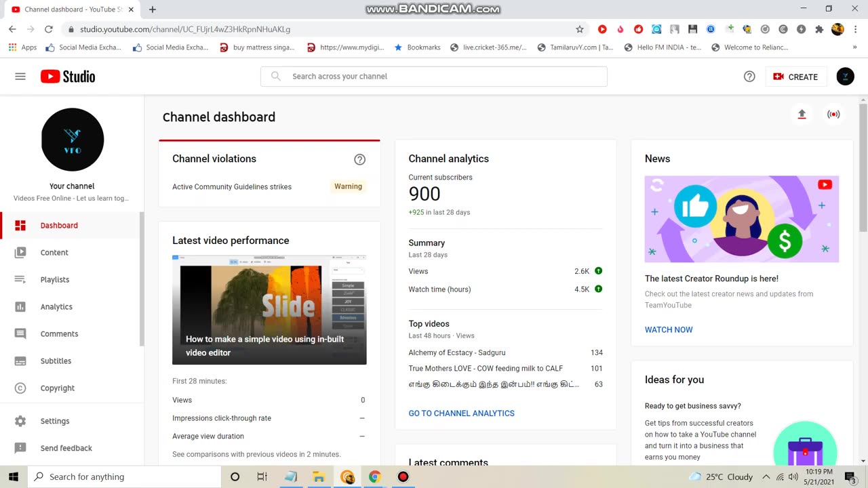Open File Explorer from the taskbar
This screenshot has width=868, height=488.
[319, 476]
